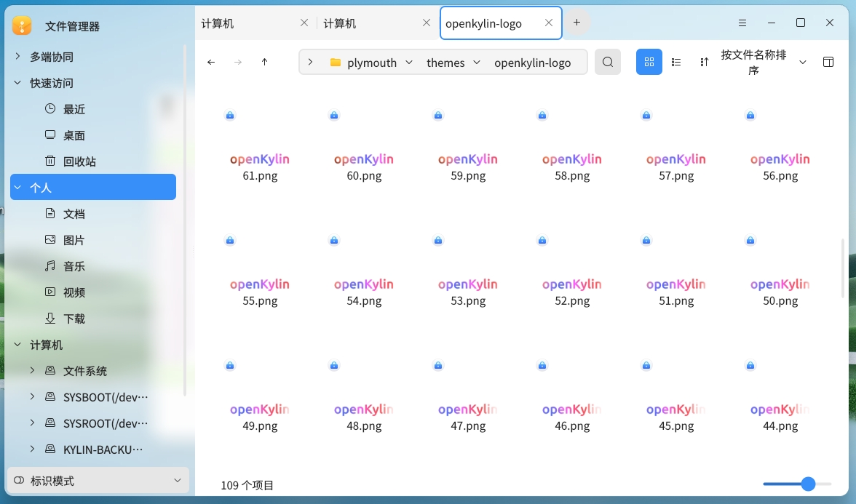The height and width of the screenshot is (504, 856).
Task: Close the openkylin-logo tab
Action: tap(549, 23)
